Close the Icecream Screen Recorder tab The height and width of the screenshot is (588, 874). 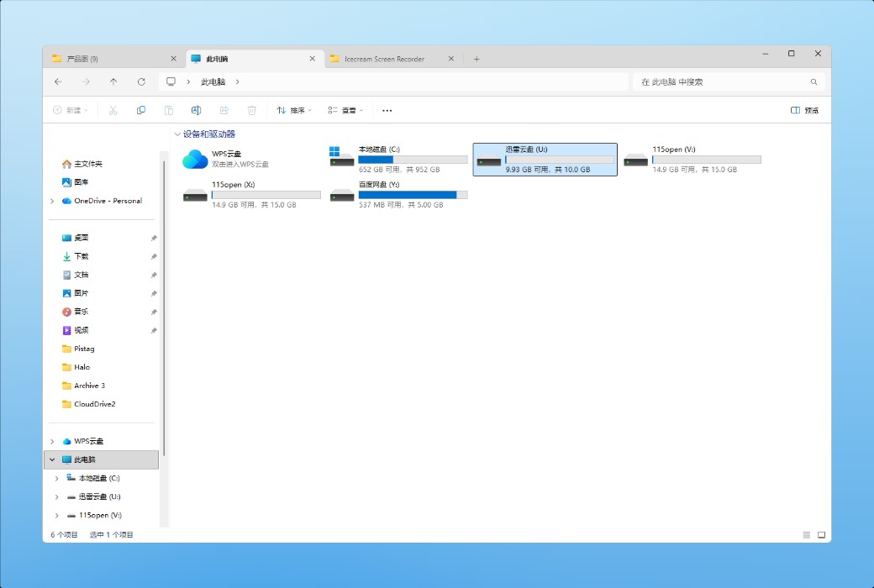click(x=451, y=59)
